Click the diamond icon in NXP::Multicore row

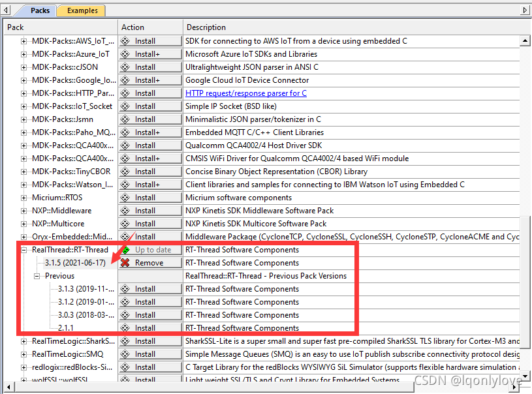pyautogui.click(x=125, y=224)
